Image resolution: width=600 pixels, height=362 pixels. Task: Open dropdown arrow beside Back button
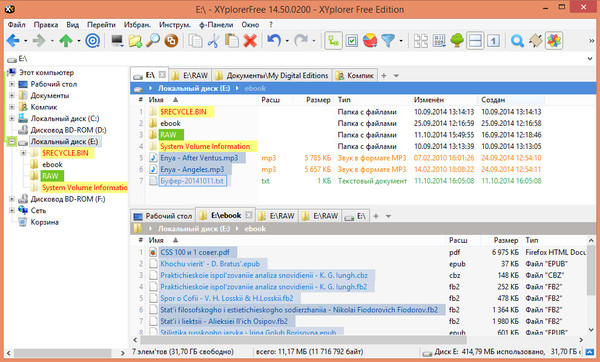click(26, 41)
